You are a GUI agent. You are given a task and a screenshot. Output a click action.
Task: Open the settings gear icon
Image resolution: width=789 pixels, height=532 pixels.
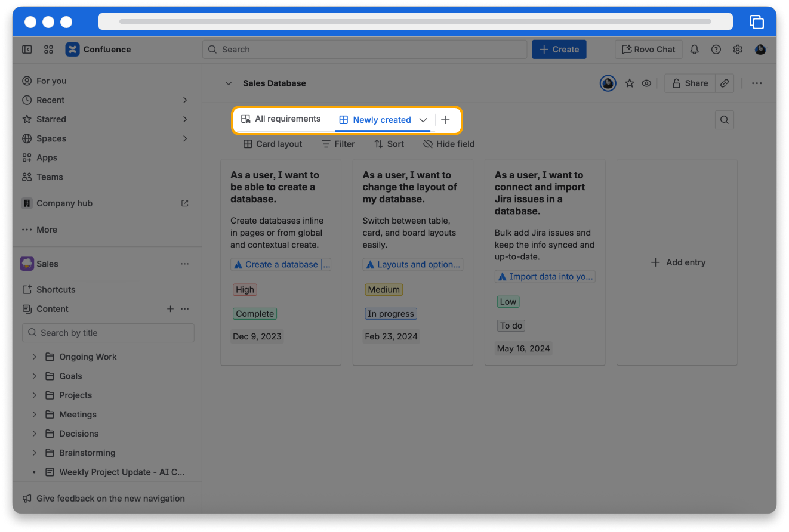click(x=738, y=50)
